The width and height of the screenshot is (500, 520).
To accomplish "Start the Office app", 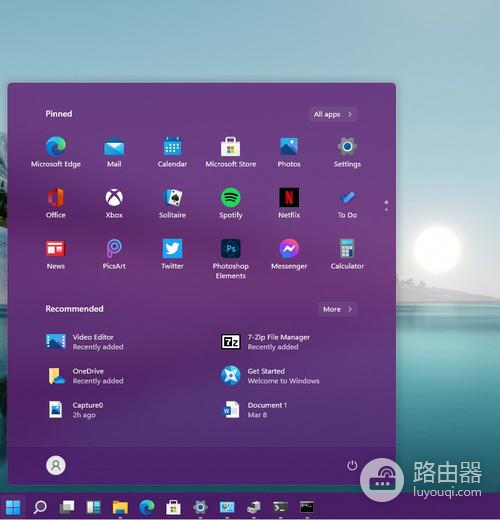I will [56, 203].
